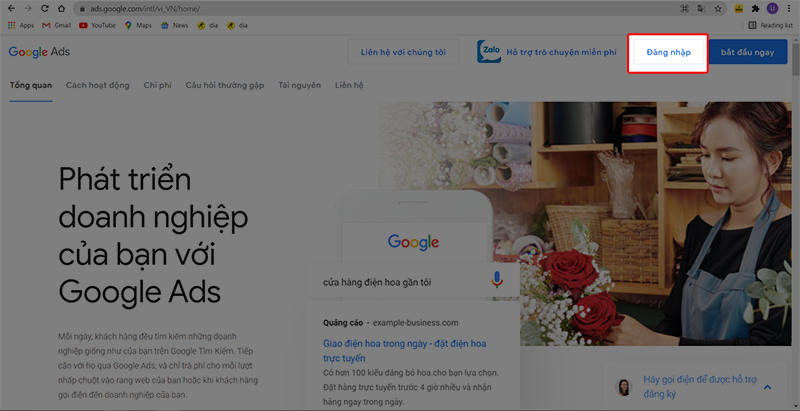Collapse the phone support chat chevron
Screen dimensions: 800x411
pyautogui.click(x=767, y=385)
